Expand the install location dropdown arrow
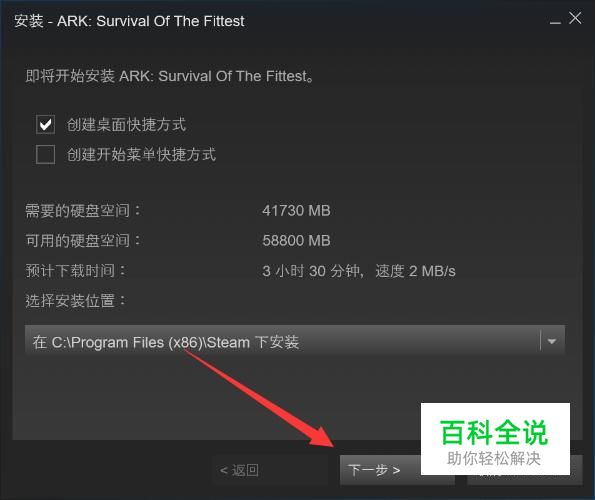 [x=552, y=342]
